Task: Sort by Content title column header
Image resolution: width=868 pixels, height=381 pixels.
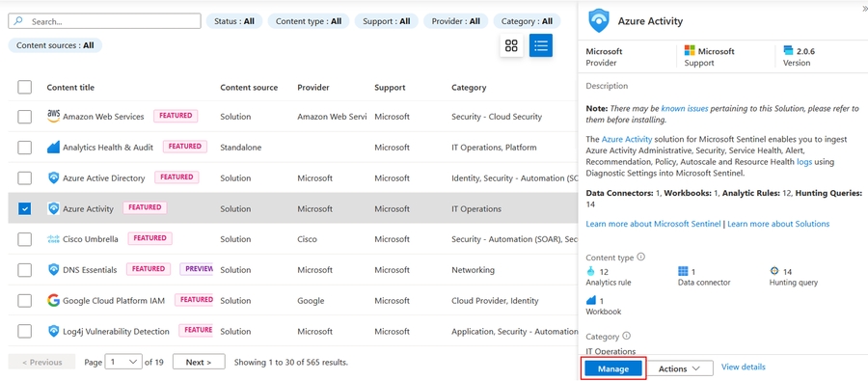Action: pyautogui.click(x=70, y=87)
